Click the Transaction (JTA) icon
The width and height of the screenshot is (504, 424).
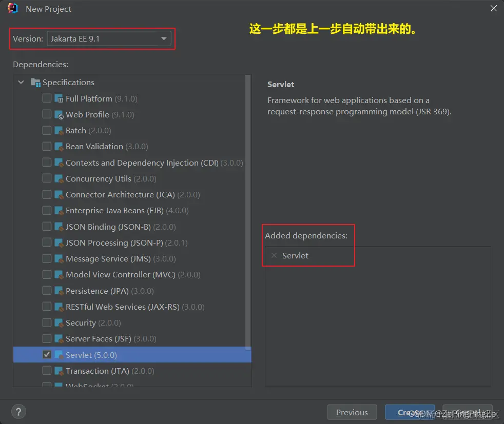tap(59, 371)
